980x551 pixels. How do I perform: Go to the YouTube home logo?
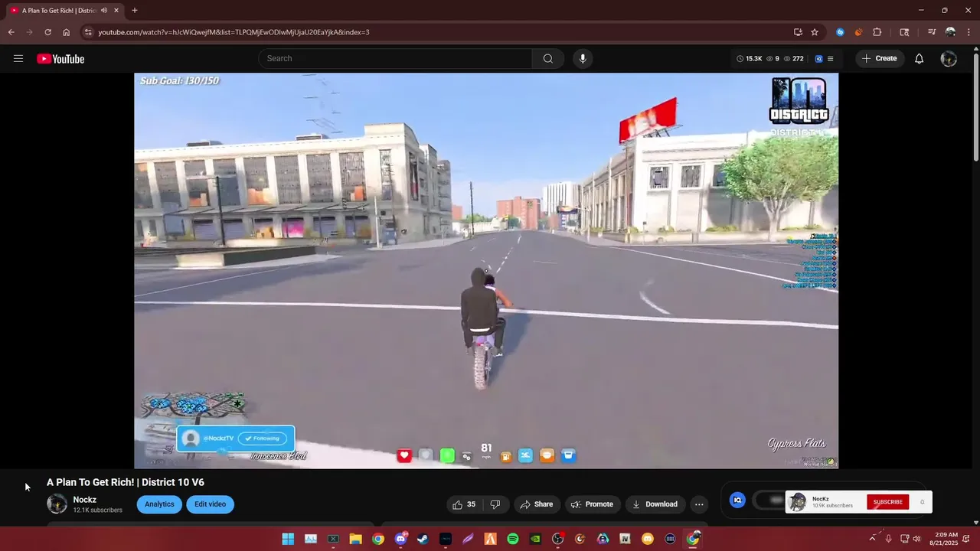coord(60,59)
